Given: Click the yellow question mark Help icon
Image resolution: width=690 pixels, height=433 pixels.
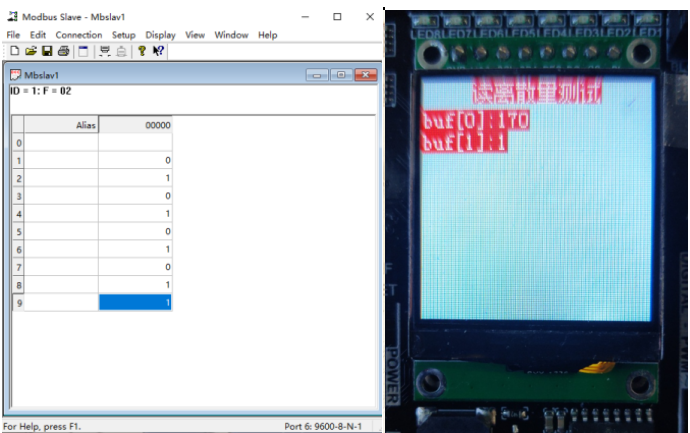Looking at the screenshot, I should coord(142,51).
